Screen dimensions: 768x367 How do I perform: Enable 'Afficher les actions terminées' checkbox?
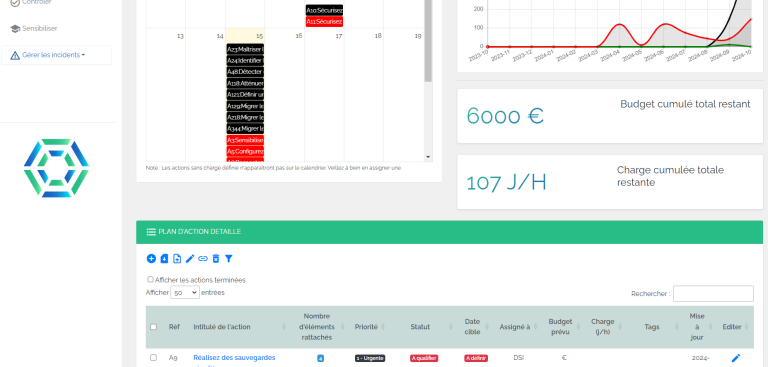[150, 279]
